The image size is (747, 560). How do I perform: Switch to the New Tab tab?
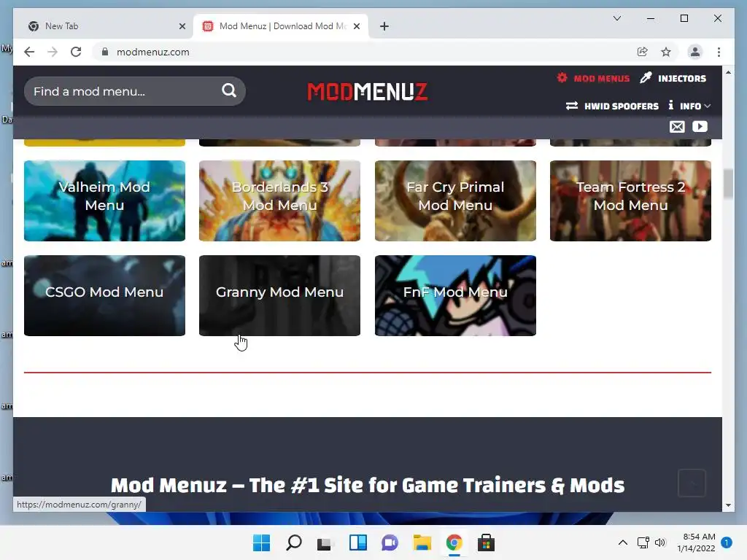(x=105, y=26)
